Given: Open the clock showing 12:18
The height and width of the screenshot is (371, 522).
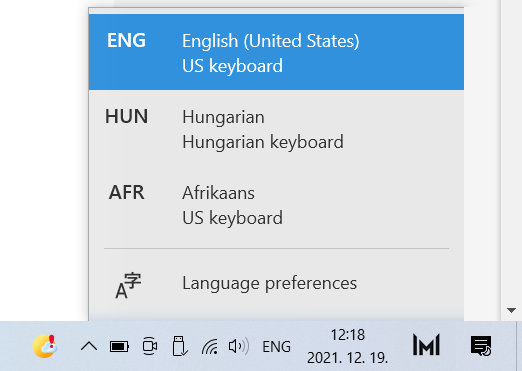Looking at the screenshot, I should pos(347,346).
